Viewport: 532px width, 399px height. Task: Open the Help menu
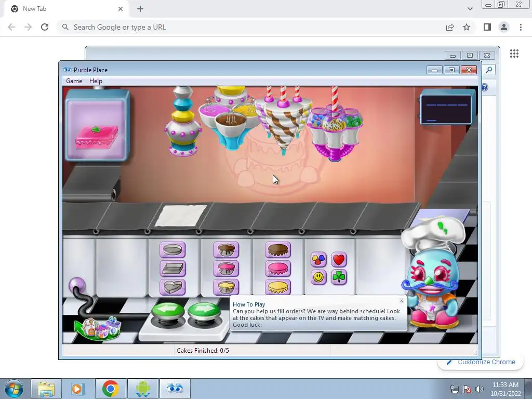(96, 81)
